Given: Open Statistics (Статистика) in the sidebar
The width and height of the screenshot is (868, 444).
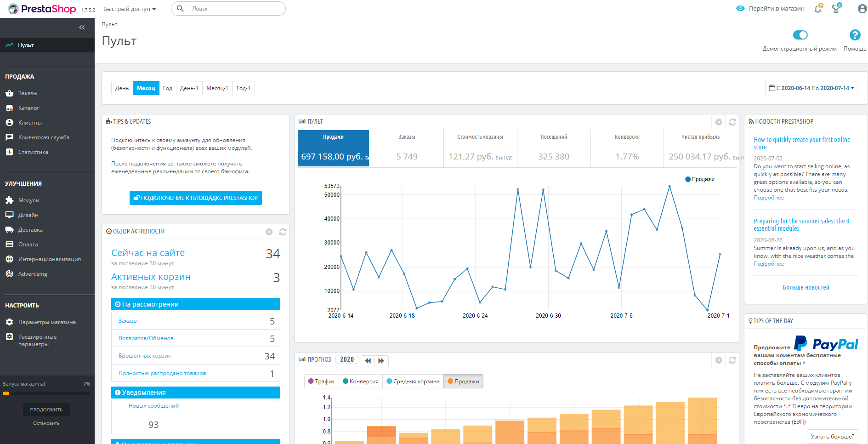Looking at the screenshot, I should (33, 152).
